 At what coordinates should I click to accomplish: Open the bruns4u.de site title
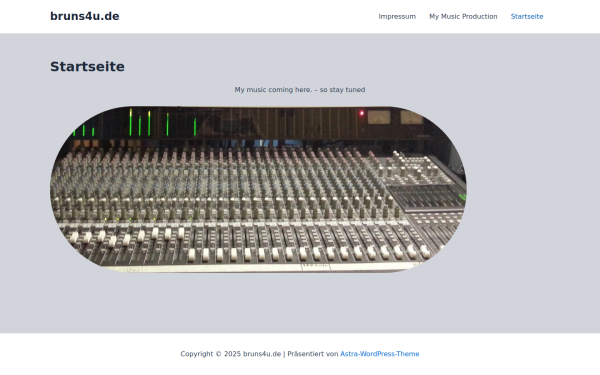(85, 16)
